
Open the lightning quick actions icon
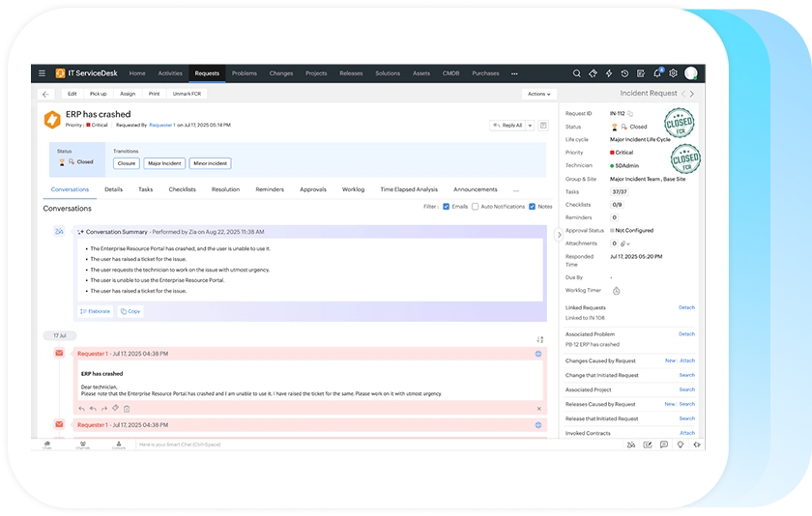coord(609,73)
